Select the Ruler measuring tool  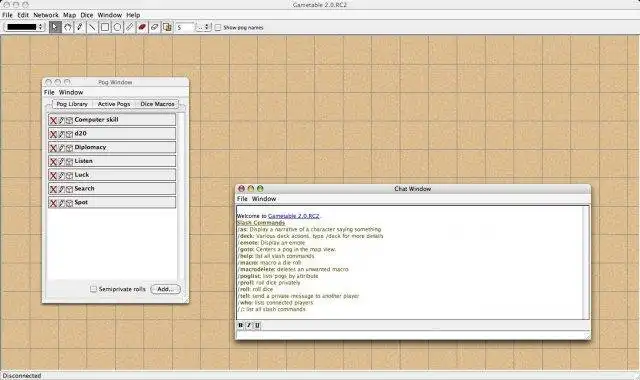click(x=130, y=27)
